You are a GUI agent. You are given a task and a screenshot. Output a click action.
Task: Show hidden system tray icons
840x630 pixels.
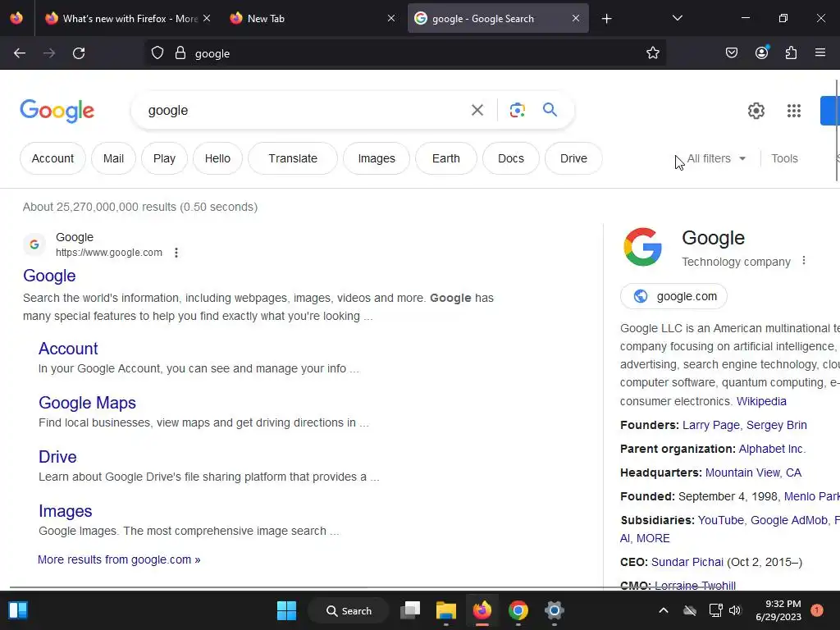[663, 610]
